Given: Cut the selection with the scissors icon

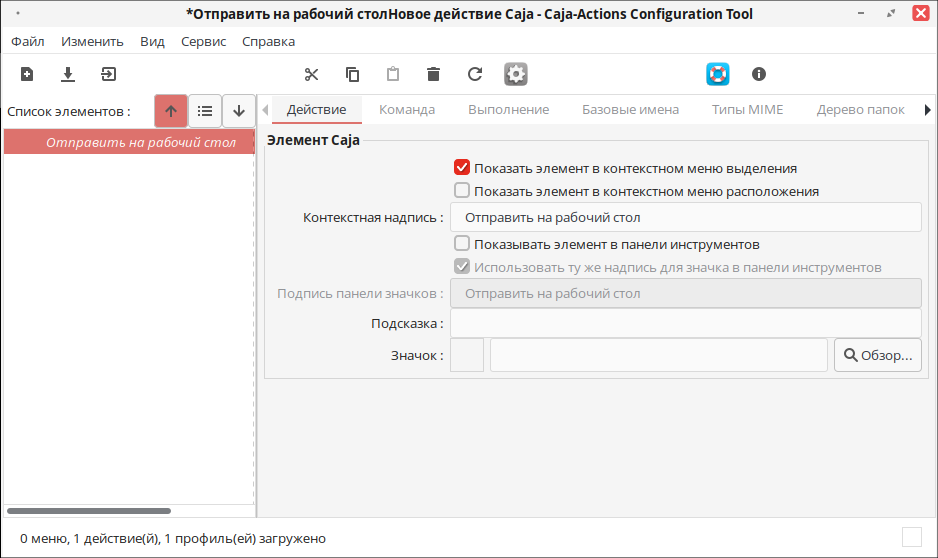Looking at the screenshot, I should click(311, 74).
